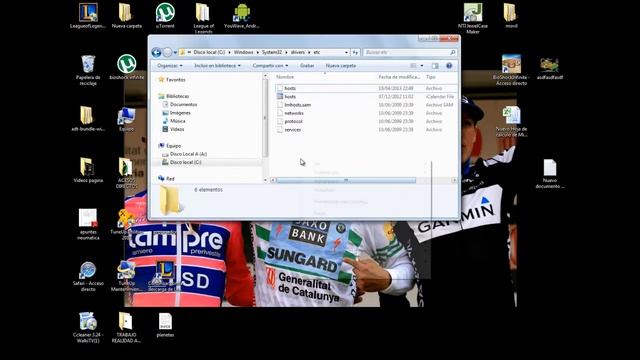Select the hosts file of type Archivo
The height and width of the screenshot is (360, 640).
(x=366, y=88)
